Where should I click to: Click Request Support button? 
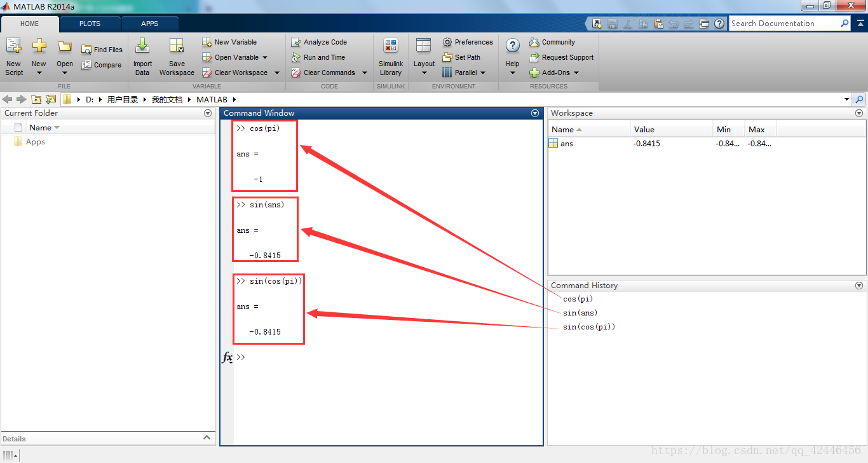(562, 57)
